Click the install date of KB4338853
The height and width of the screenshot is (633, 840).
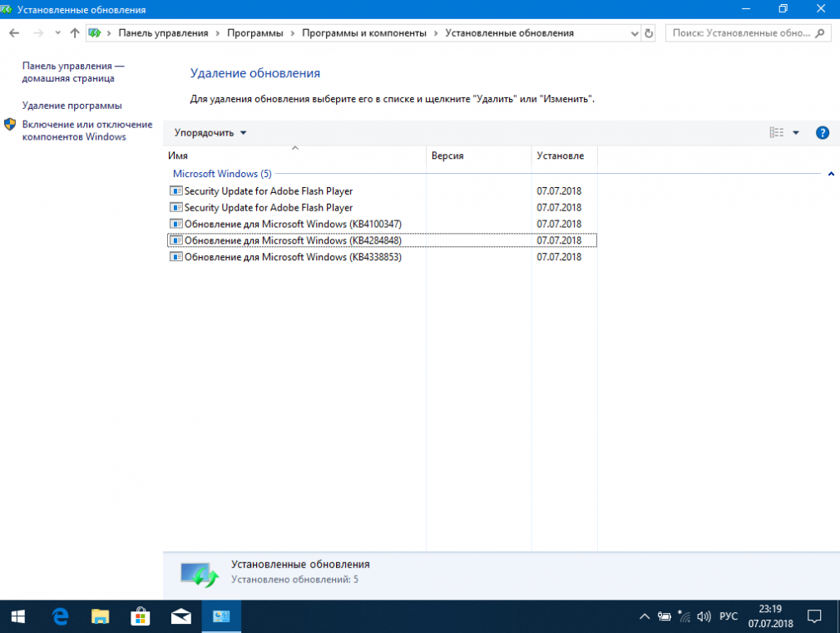pos(559,257)
